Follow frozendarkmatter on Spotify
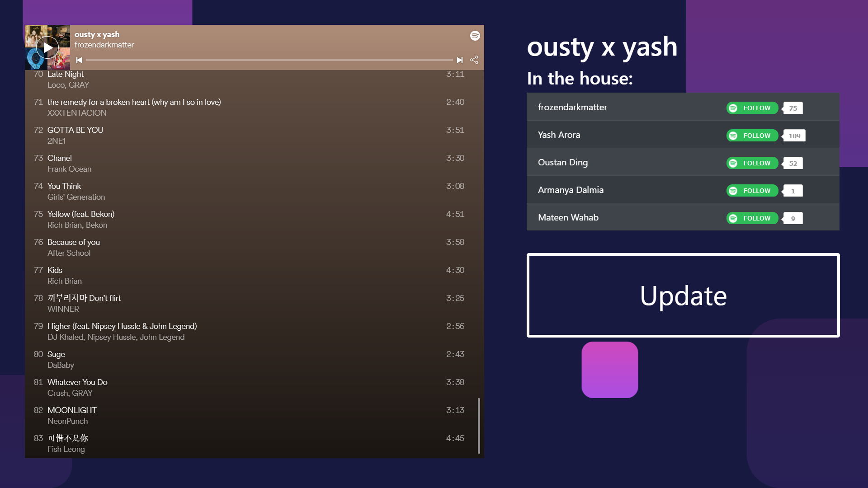 [752, 108]
